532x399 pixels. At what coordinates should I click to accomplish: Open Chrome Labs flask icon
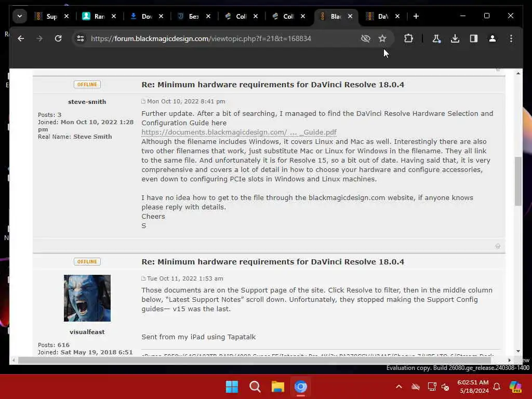[436, 38]
